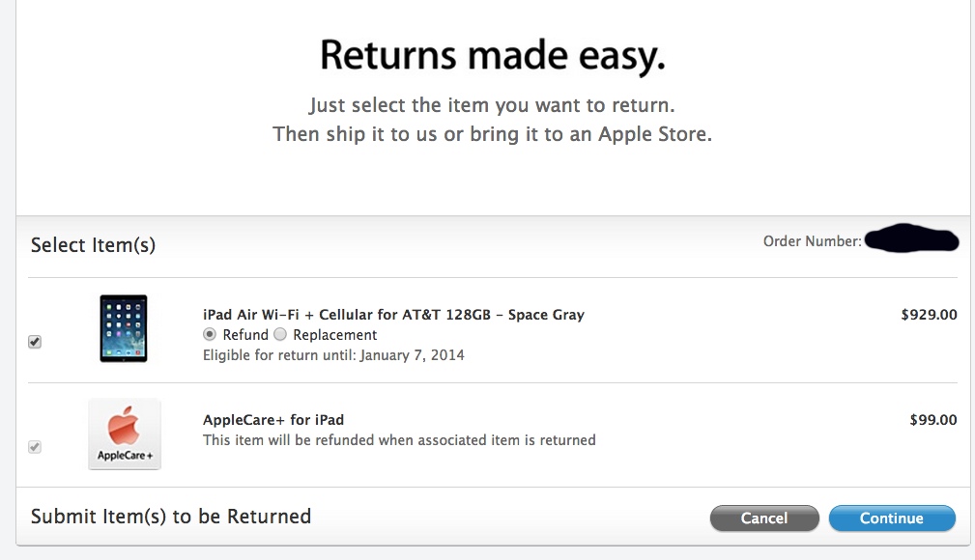Viewport: 975px width, 560px height.
Task: Click Continue to submit the return
Action: pos(892,518)
